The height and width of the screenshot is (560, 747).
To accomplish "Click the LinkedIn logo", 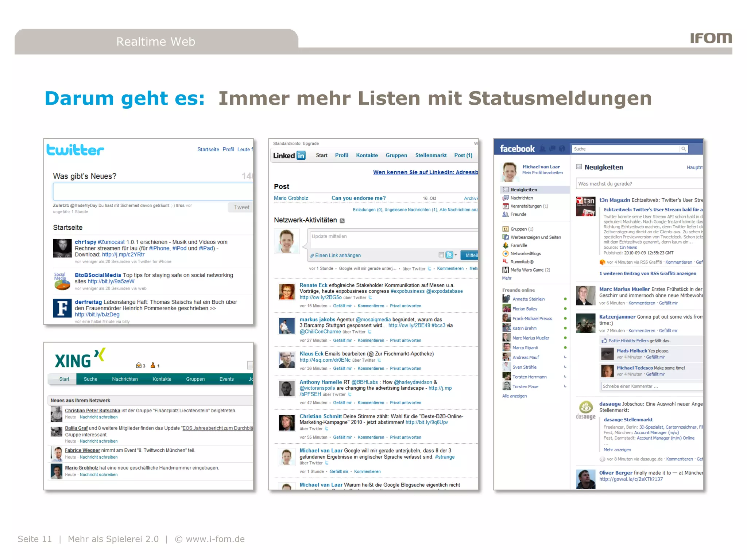I will tap(289, 156).
